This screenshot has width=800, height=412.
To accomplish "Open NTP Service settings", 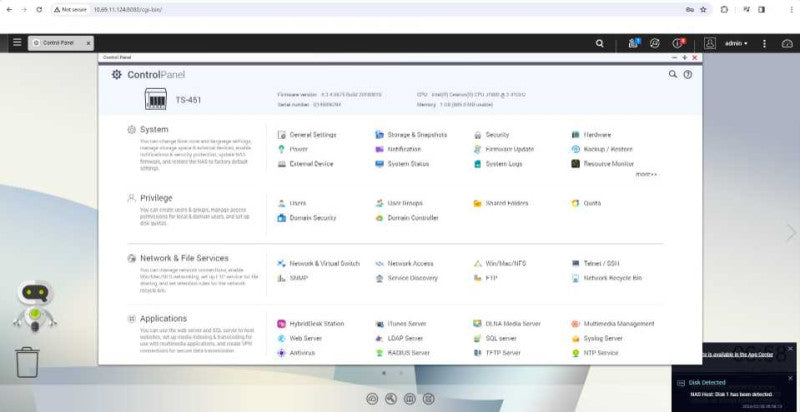I will pyautogui.click(x=595, y=353).
